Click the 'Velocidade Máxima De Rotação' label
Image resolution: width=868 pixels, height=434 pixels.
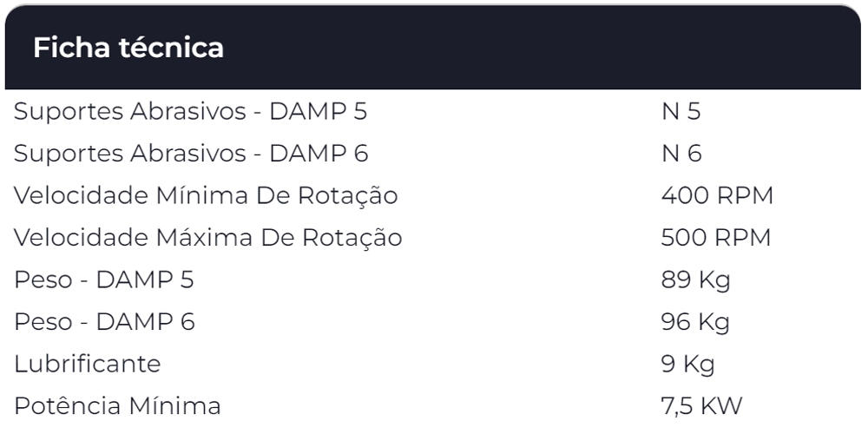click(208, 238)
